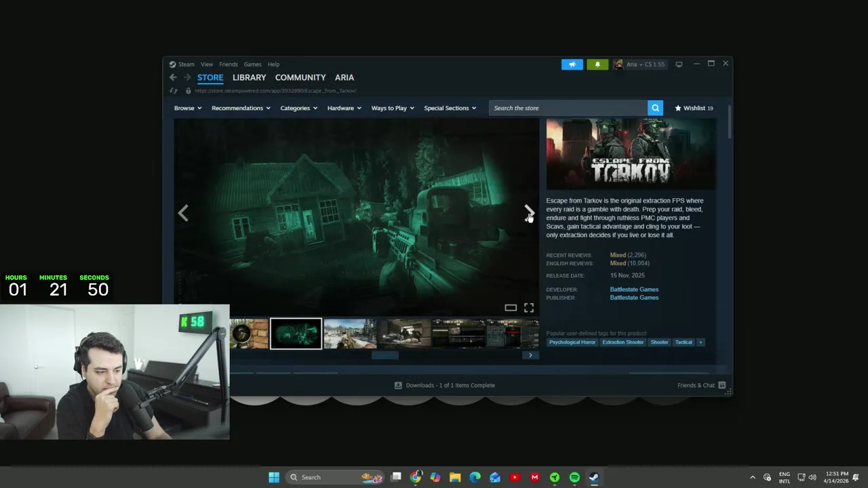Click the thumbnail strip horizontal scroll handle
Viewport: 868px width, 488px height.
pyautogui.click(x=385, y=355)
